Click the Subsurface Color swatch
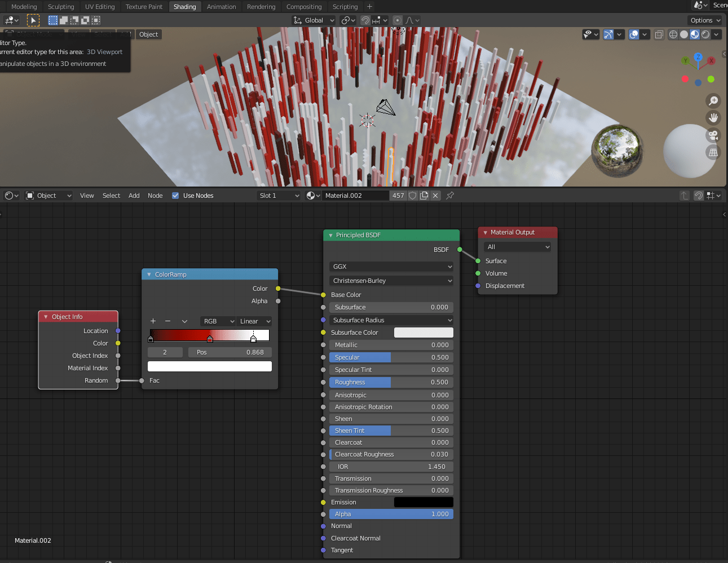Screen dimensions: 728x563 point(423,333)
